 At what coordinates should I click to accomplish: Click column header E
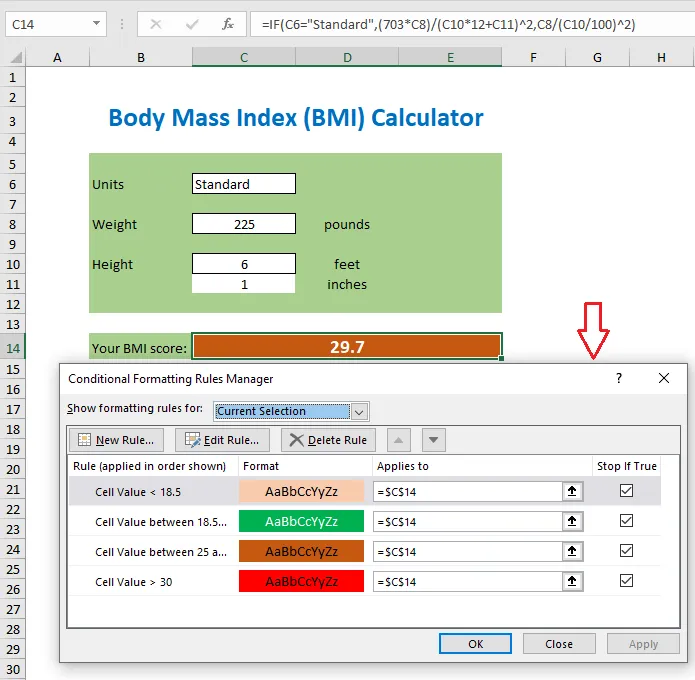(x=450, y=58)
